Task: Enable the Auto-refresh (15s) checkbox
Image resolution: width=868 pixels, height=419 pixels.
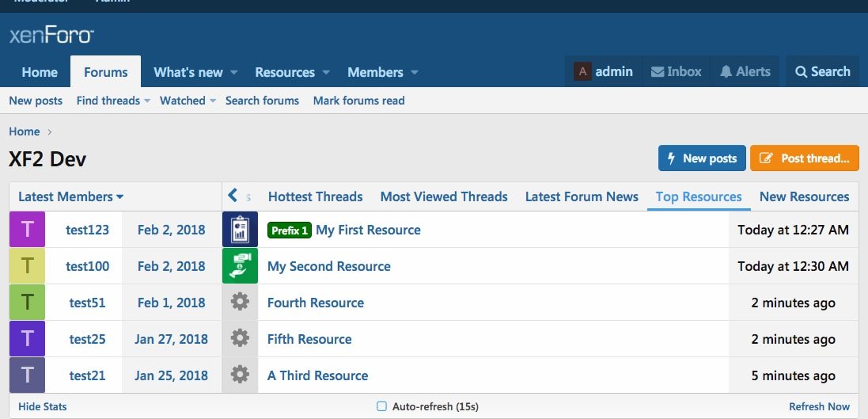Action: [381, 406]
